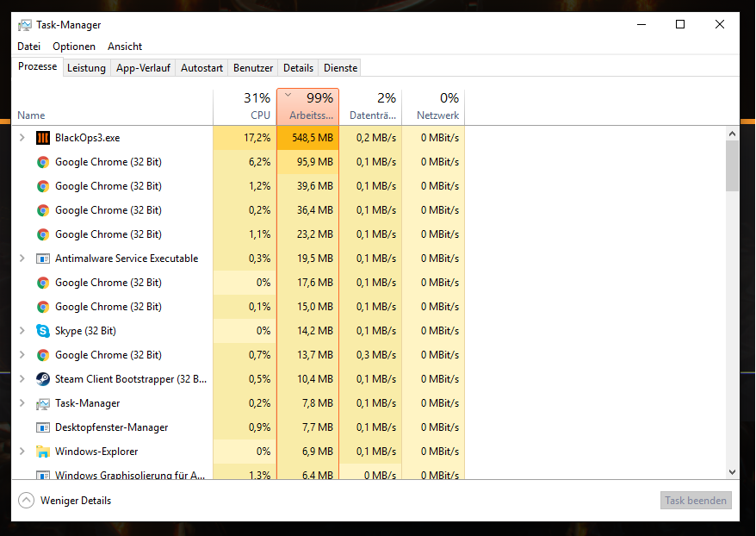Viewport: 756px width, 536px height.
Task: Click the Skype (32 Bit) icon
Action: tap(43, 331)
